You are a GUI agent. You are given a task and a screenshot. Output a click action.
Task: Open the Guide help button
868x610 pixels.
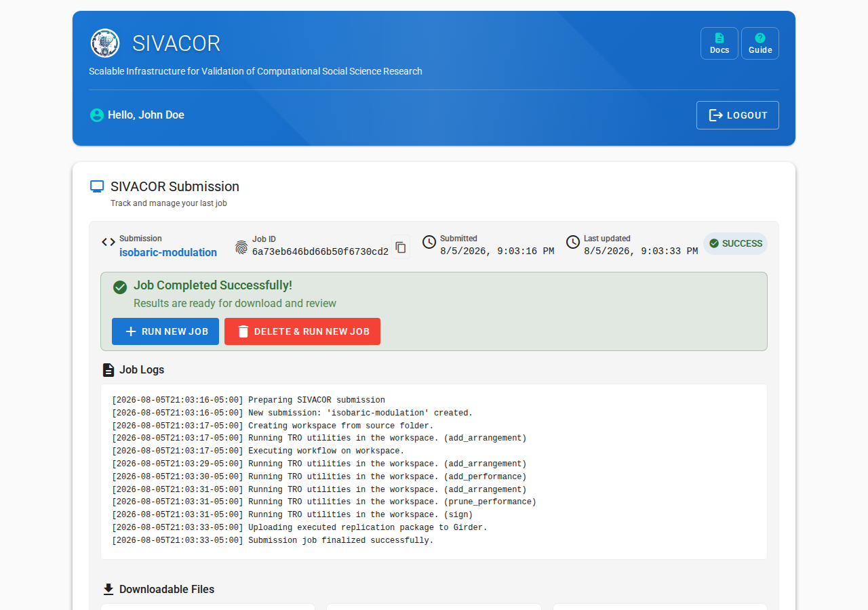pos(760,43)
